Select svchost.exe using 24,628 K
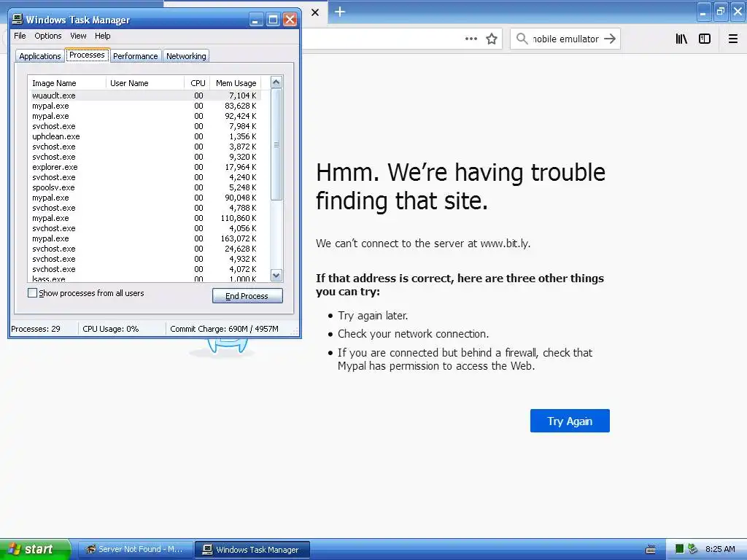This screenshot has width=747, height=560. pos(145,249)
